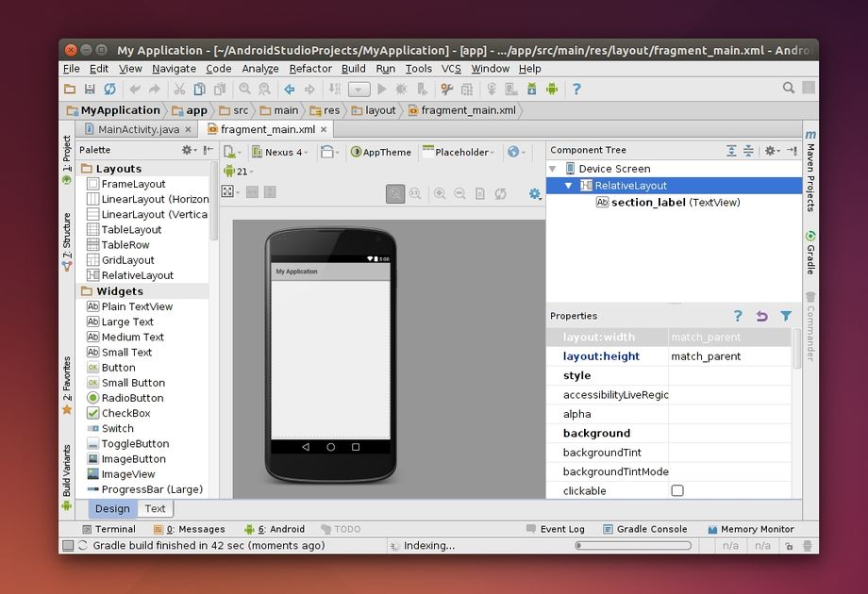Click Zoom to Fit button in designer
868x594 pixels.
[394, 193]
